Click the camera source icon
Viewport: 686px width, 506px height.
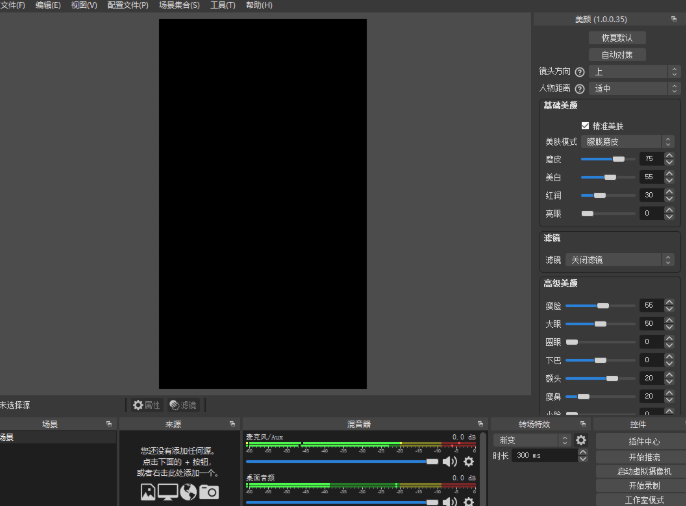point(208,491)
